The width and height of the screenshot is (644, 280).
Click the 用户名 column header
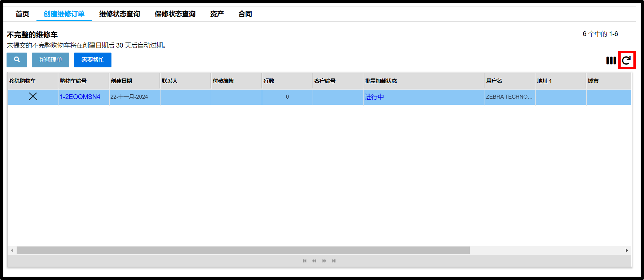pos(510,81)
